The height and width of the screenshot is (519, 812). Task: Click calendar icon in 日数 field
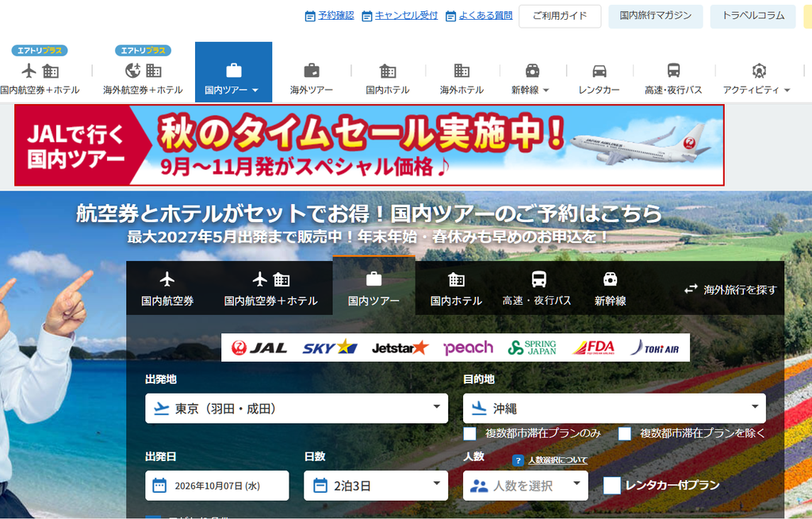tap(320, 486)
